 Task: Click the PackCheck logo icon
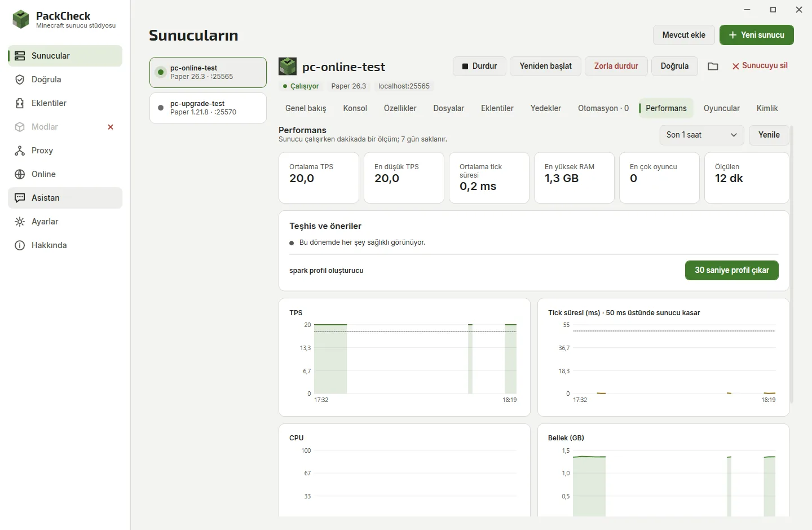21,20
